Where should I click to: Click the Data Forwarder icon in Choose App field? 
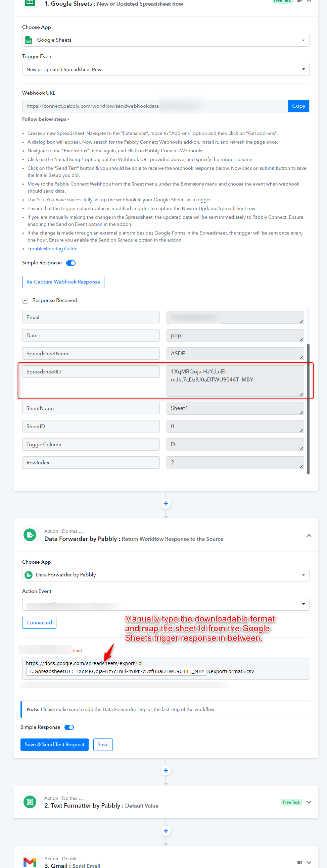click(29, 575)
